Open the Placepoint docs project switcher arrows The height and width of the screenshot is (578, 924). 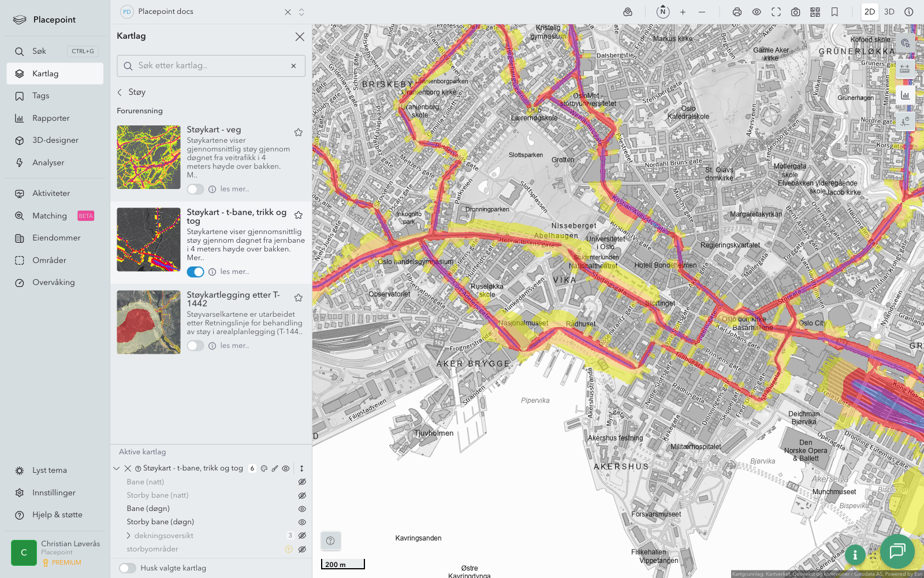[301, 12]
